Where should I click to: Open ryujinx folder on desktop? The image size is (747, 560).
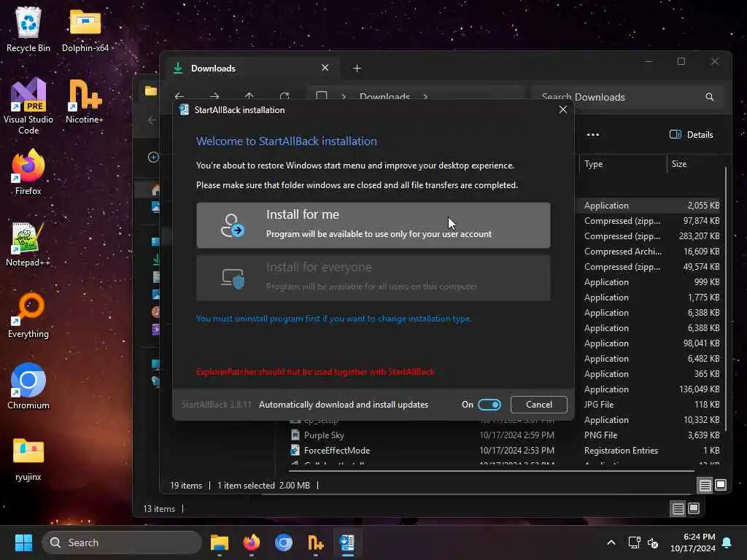click(28, 459)
